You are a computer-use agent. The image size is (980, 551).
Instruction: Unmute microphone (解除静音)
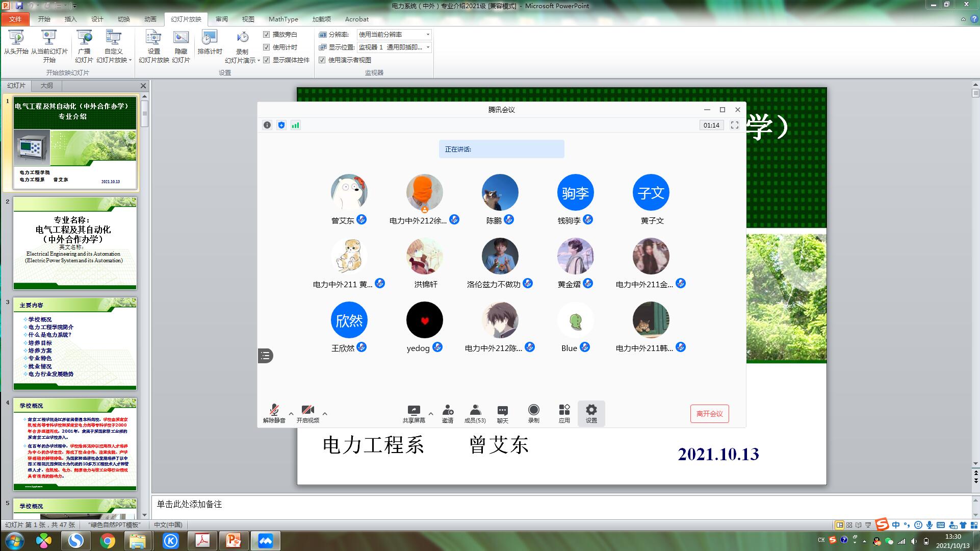click(x=274, y=414)
